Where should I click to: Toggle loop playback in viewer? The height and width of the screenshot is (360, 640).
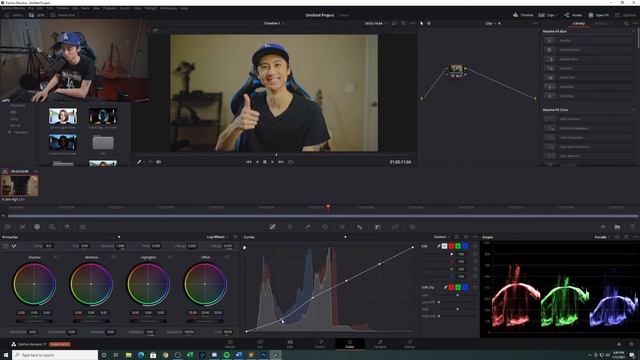coord(290,162)
